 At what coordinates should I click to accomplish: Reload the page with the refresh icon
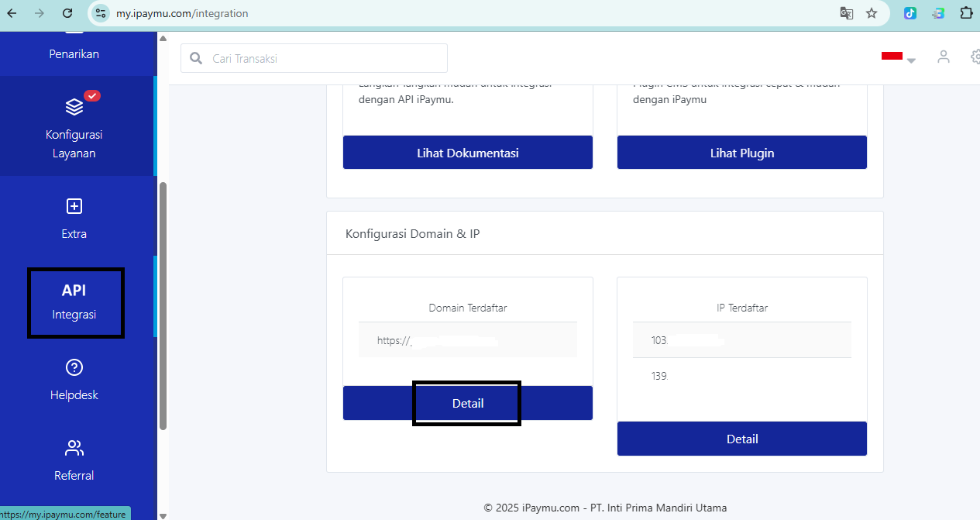tap(67, 13)
